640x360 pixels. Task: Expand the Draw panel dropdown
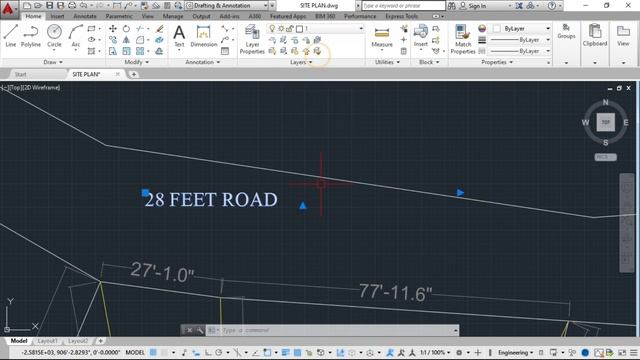coord(53,62)
